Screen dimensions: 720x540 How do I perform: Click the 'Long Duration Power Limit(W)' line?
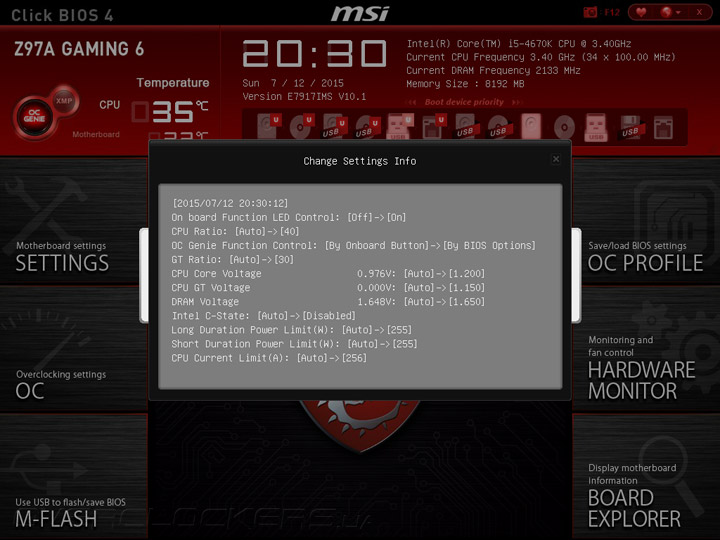(x=292, y=330)
